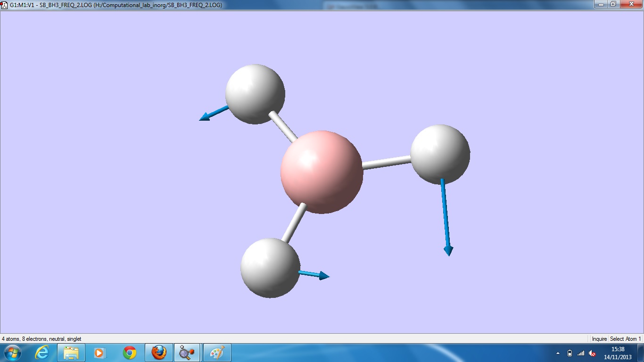644x362 pixels.
Task: Select the bottom hydrogen atom
Action: coord(270,268)
